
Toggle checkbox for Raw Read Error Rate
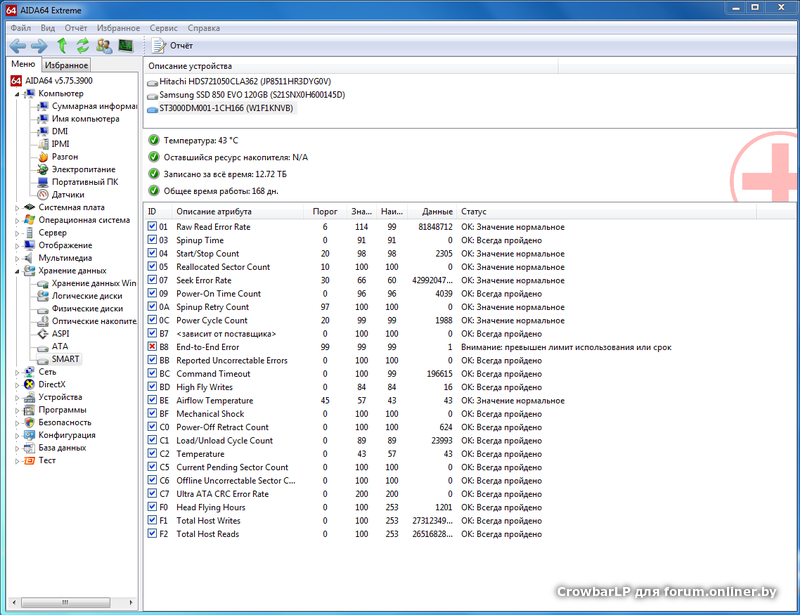(x=152, y=226)
